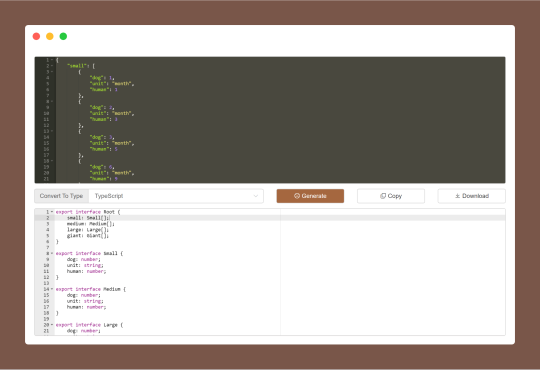Viewport: 540px width, 370px height.
Task: Click dog: number; on output line 9
Action: pyautogui.click(x=84, y=259)
